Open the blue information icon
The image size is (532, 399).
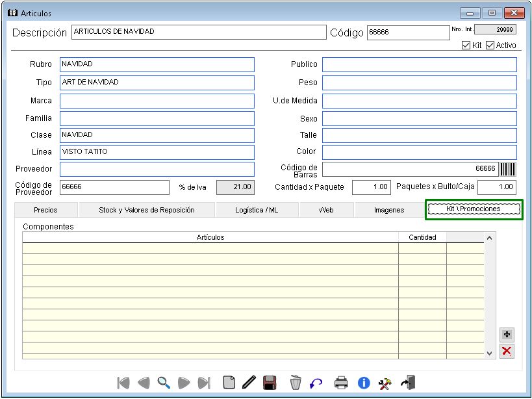pyautogui.click(x=363, y=382)
